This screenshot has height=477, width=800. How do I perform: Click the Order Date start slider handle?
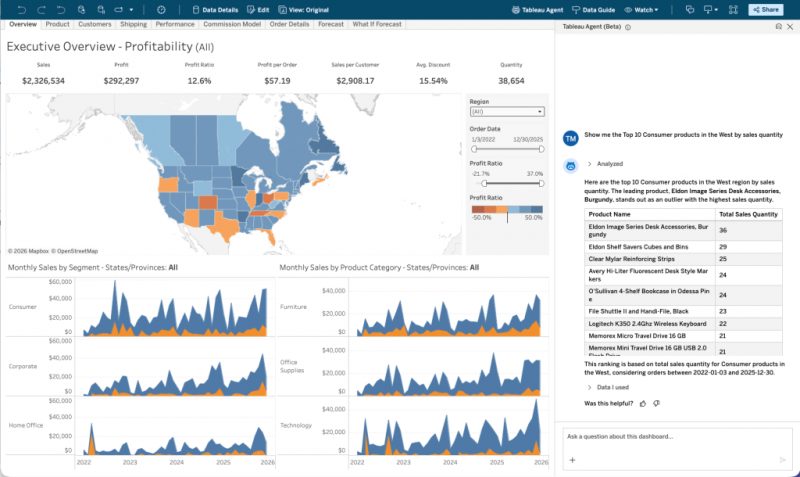tap(474, 149)
